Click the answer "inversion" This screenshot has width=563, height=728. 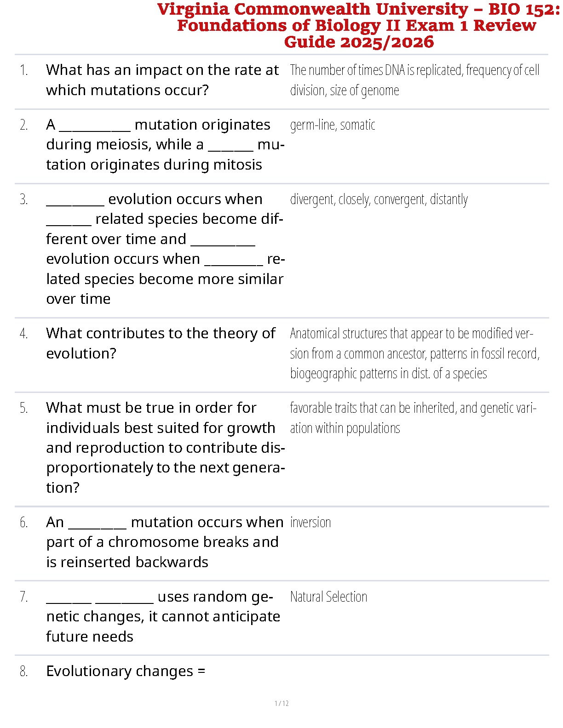point(310,523)
